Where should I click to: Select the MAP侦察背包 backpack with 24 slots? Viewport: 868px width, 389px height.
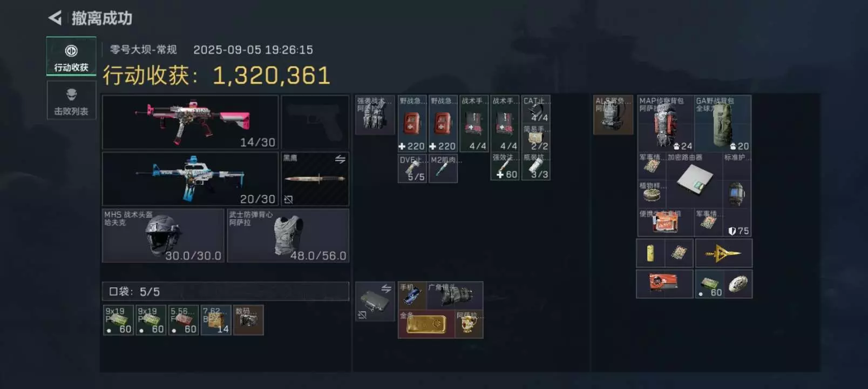pyautogui.click(x=666, y=123)
